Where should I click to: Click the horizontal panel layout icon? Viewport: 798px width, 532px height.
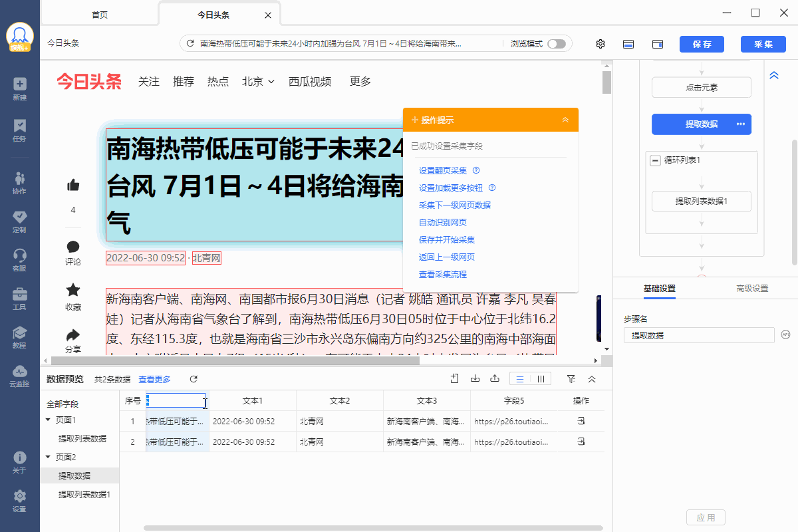tap(628, 44)
